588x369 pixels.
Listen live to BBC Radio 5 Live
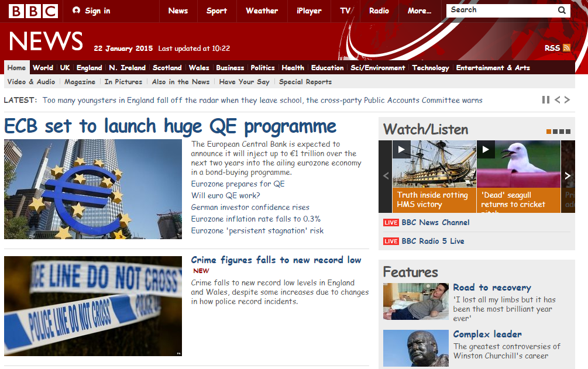pos(433,241)
